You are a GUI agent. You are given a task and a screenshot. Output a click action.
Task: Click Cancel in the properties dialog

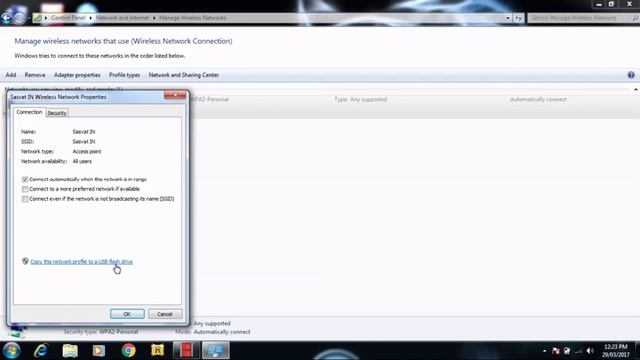(165, 314)
